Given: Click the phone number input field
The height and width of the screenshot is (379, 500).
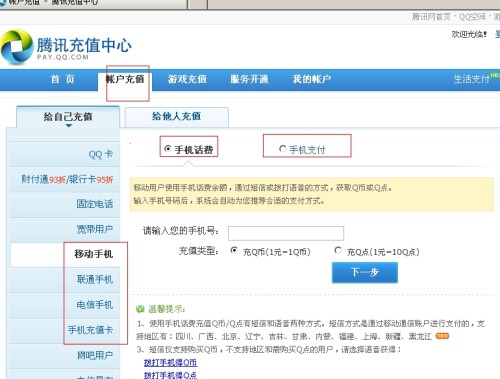Looking at the screenshot, I should click(x=286, y=233).
